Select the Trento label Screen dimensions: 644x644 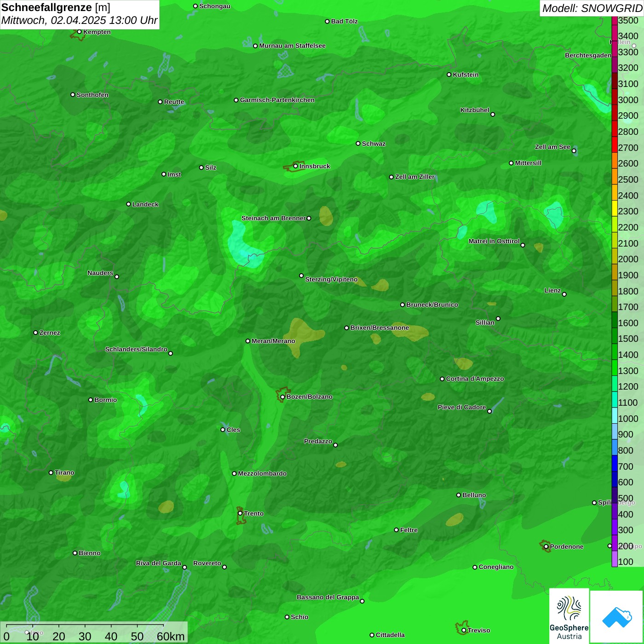tap(254, 513)
